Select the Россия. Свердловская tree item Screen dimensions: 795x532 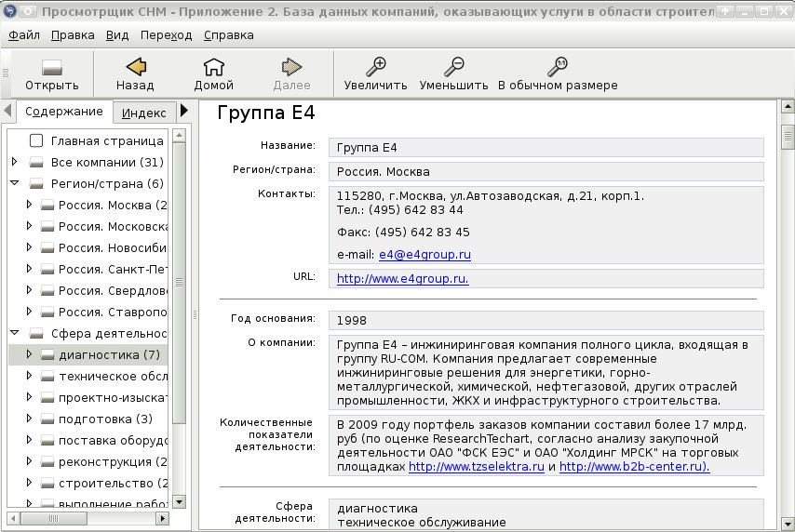113,291
